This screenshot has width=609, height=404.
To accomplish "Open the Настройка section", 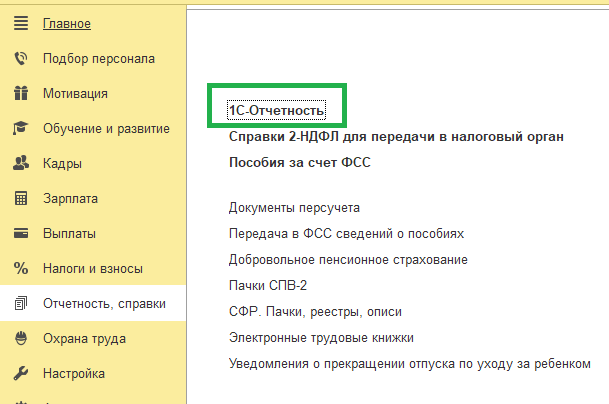I will (74, 374).
